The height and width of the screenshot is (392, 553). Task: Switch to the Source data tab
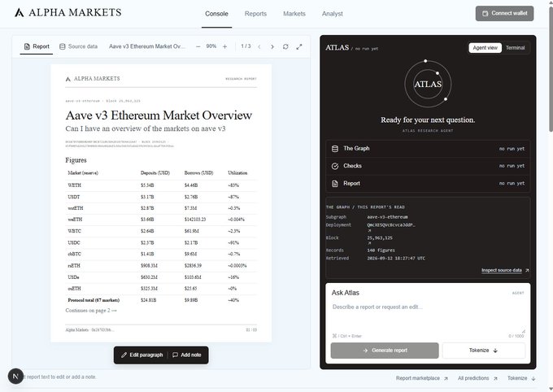(x=78, y=46)
